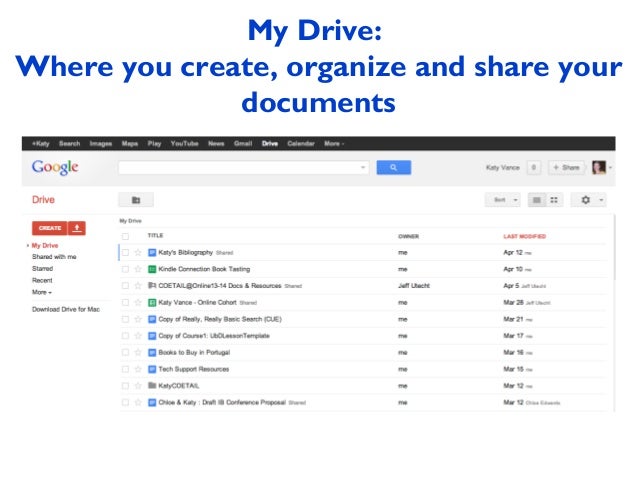Image resolution: width=638 pixels, height=479 pixels.
Task: Check the box for Kindle Connection Book Tasting
Action: (x=125, y=269)
